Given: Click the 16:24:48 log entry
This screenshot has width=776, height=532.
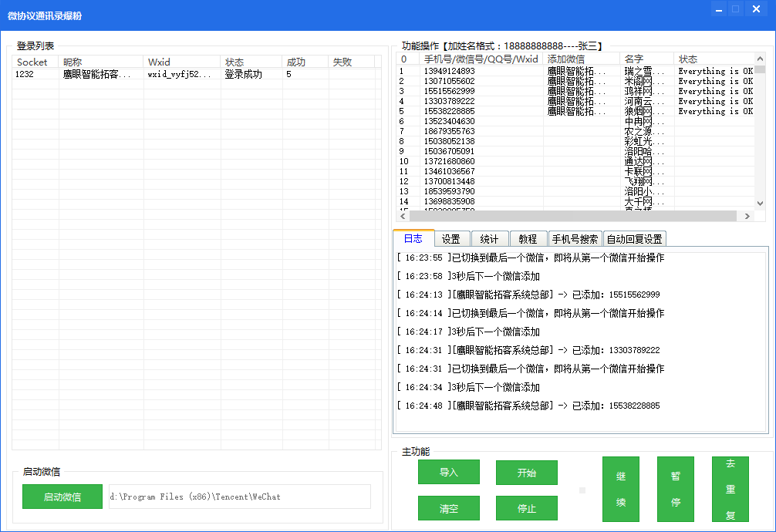Looking at the screenshot, I should [x=528, y=406].
